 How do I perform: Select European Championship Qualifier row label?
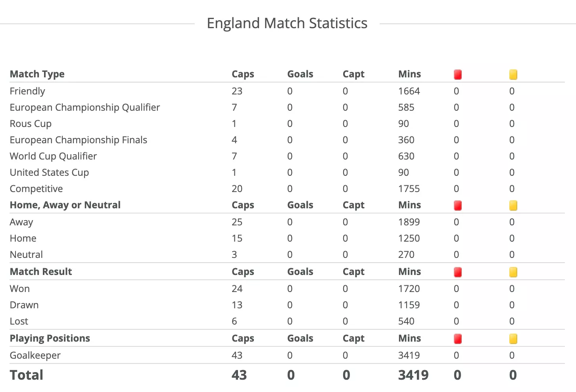85,108
